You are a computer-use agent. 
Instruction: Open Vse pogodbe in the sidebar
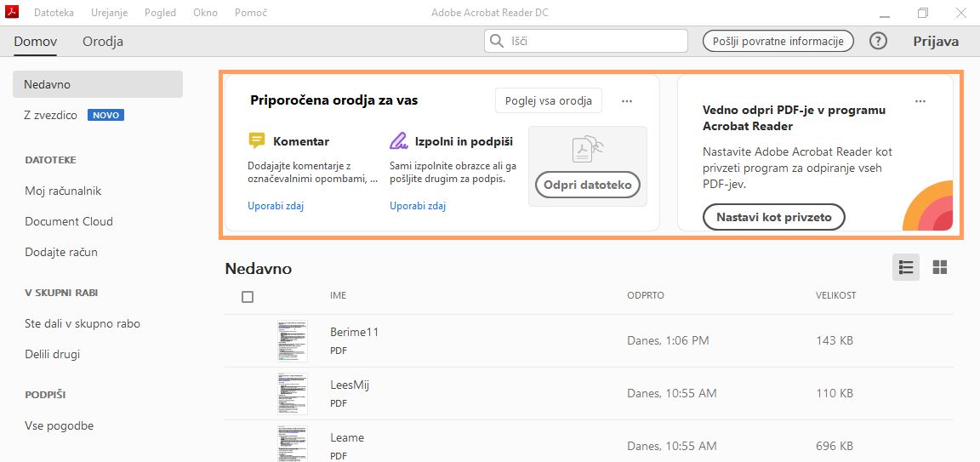point(60,425)
